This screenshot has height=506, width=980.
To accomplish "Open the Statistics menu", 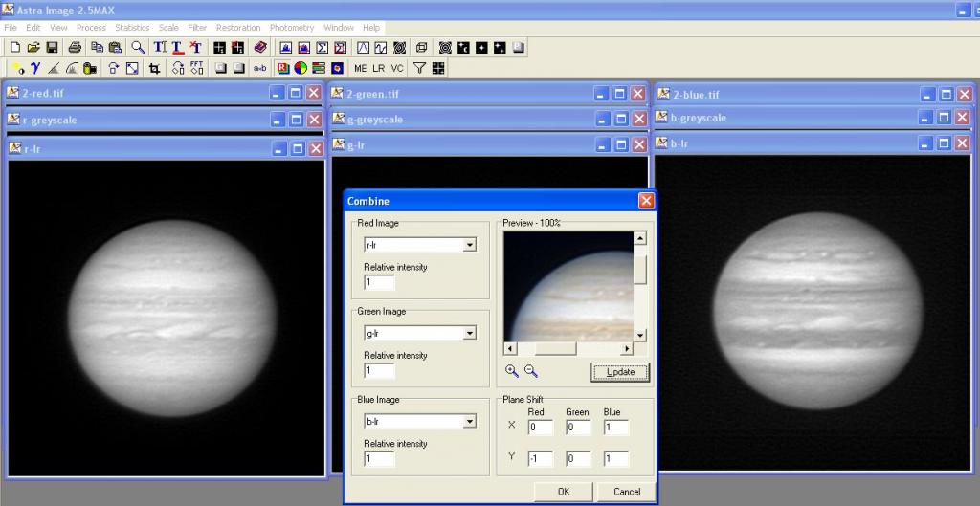I will [132, 28].
